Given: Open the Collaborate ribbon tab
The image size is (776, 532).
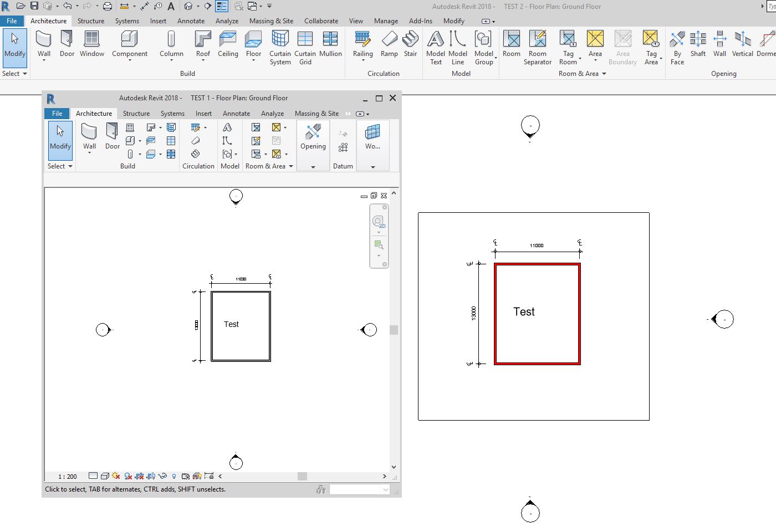Looking at the screenshot, I should tap(321, 21).
